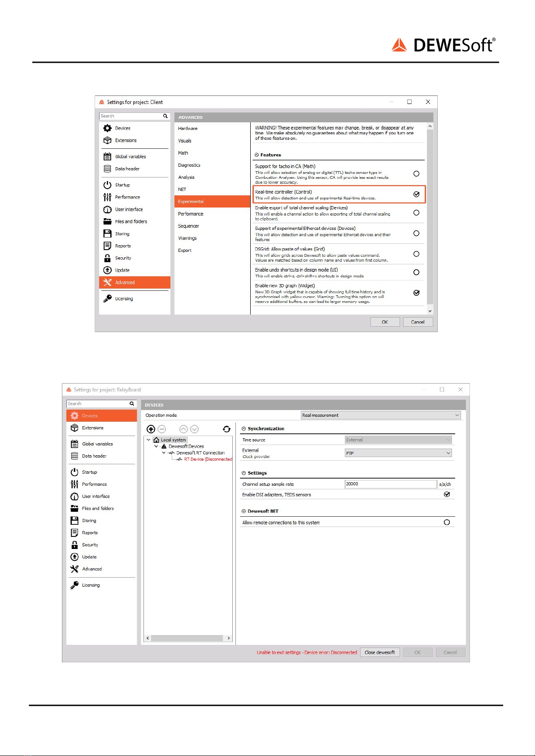Collapse the Local system tree node
The width and height of the screenshot is (535, 756).
point(148,440)
